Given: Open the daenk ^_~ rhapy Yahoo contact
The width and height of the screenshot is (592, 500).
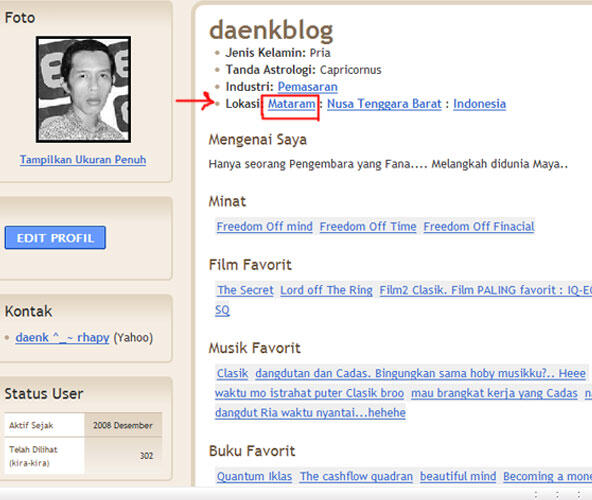Looking at the screenshot, I should point(62,337).
